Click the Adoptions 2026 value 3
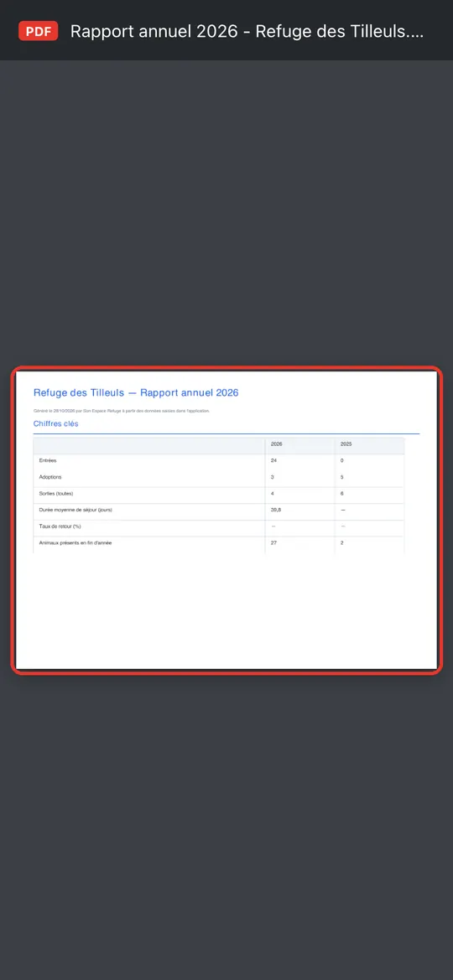The height and width of the screenshot is (980, 453). [272, 477]
